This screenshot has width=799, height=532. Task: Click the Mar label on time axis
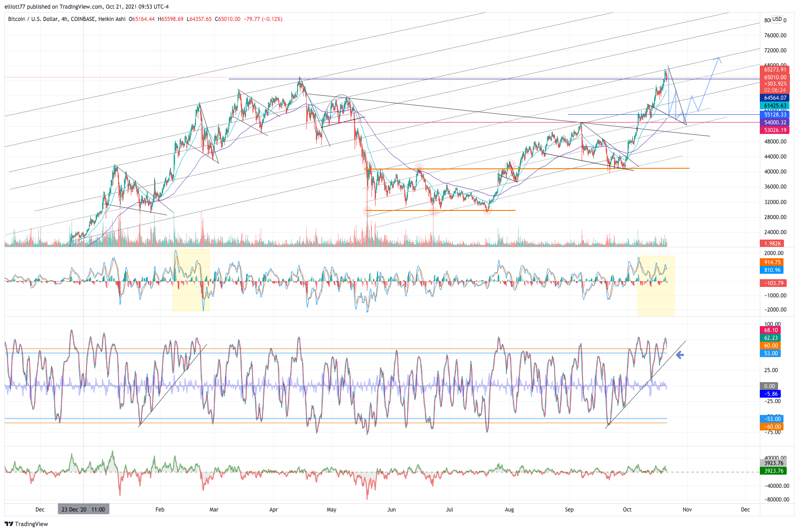coord(214,510)
